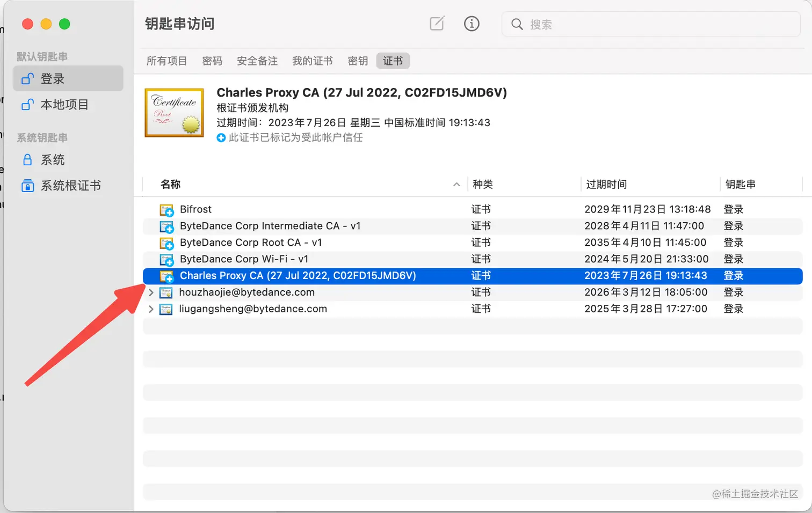Click the padlock icon beside 本地项目
Screen dimensions: 812x513
[x=27, y=104]
